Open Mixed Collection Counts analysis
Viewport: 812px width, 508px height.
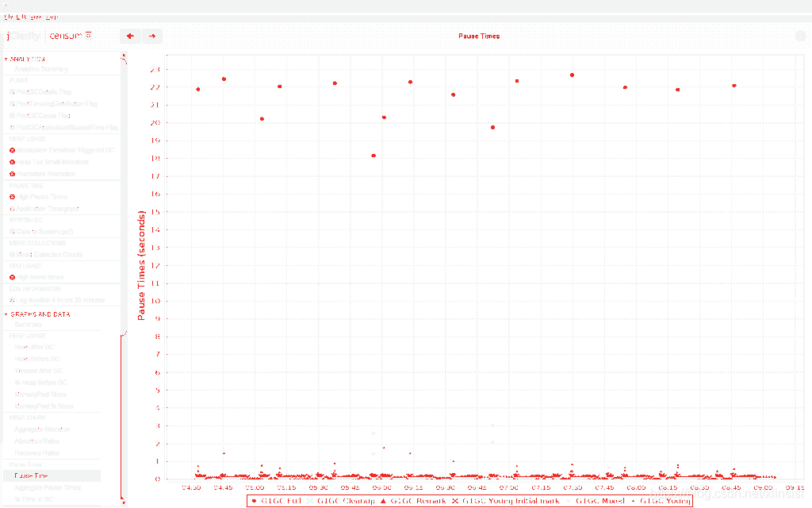click(49, 255)
